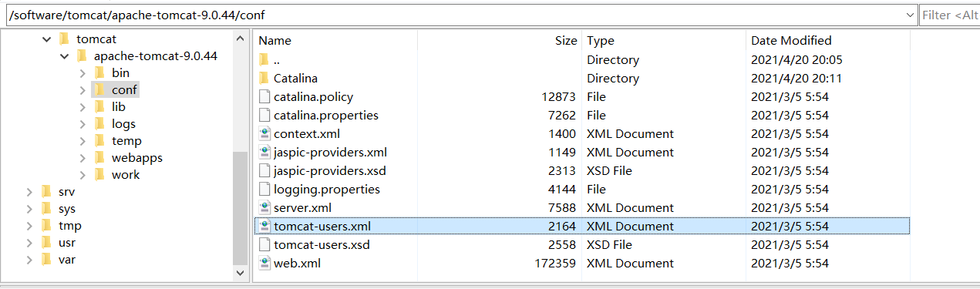The width and height of the screenshot is (980, 289).
Task: Select the server.xml file name
Action: click(x=302, y=208)
